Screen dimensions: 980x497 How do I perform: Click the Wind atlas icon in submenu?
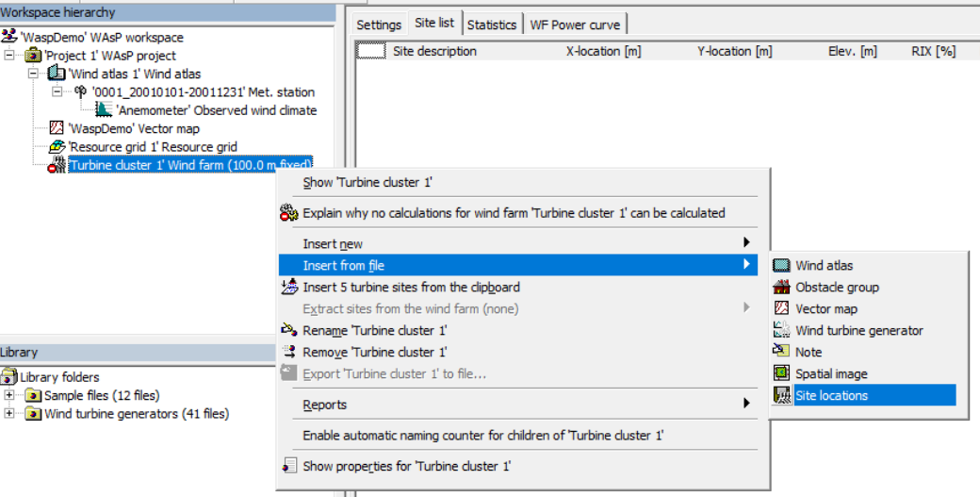pyautogui.click(x=781, y=266)
